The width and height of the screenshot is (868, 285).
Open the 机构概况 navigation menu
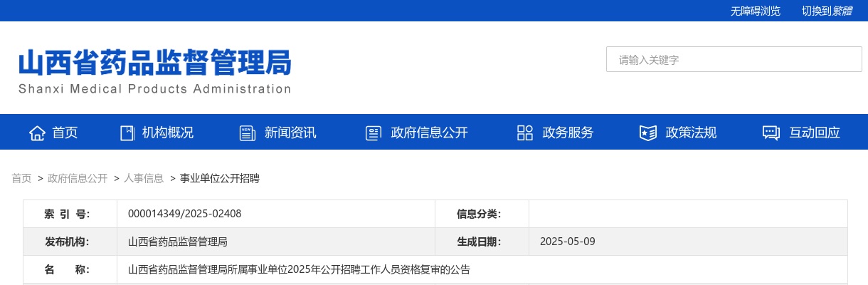tap(168, 133)
